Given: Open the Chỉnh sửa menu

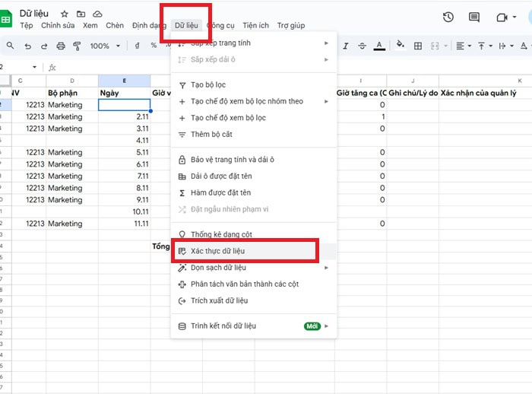Looking at the screenshot, I should 58,25.
